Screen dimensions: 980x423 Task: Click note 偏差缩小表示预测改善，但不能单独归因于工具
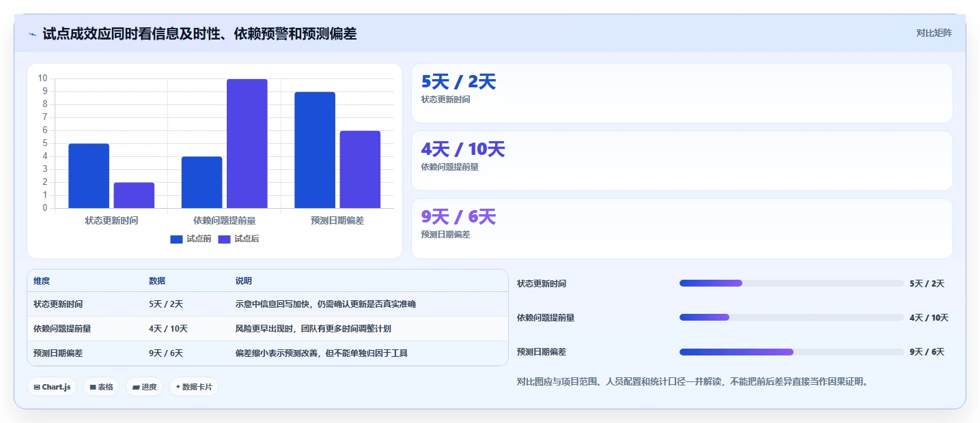(322, 353)
